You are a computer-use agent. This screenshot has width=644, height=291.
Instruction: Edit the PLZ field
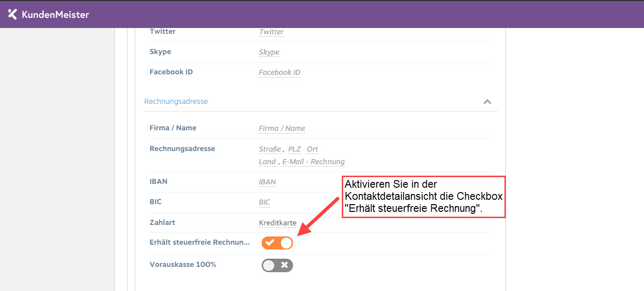click(x=294, y=149)
